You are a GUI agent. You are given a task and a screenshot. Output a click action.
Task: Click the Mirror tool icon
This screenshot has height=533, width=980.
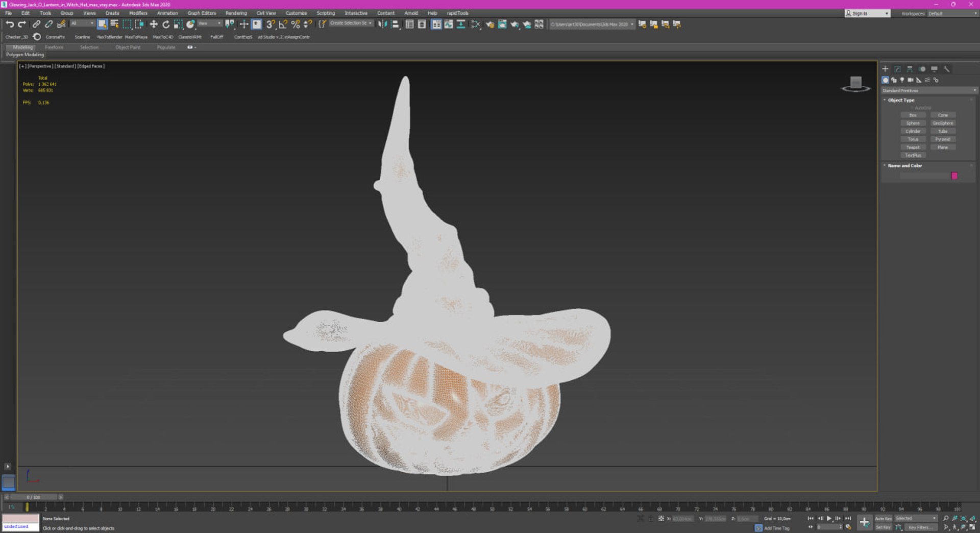click(x=383, y=24)
